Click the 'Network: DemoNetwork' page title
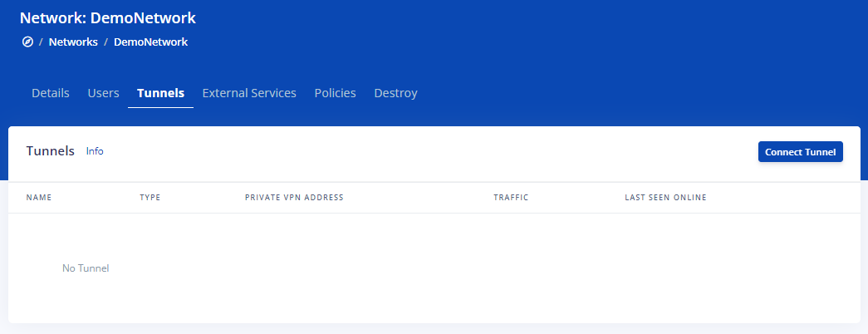 tap(108, 17)
